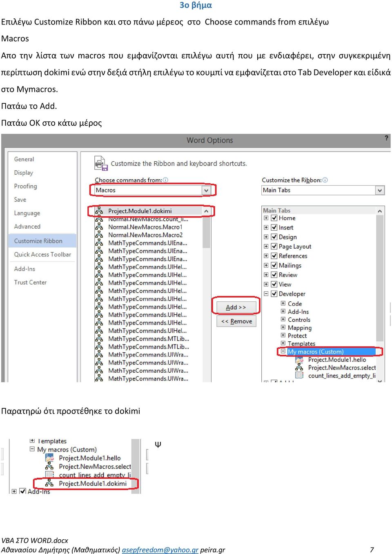Expand the Mapping group

pos(283,327)
